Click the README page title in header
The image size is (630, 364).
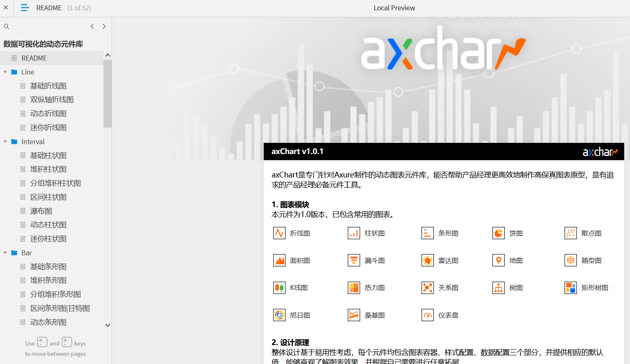49,8
